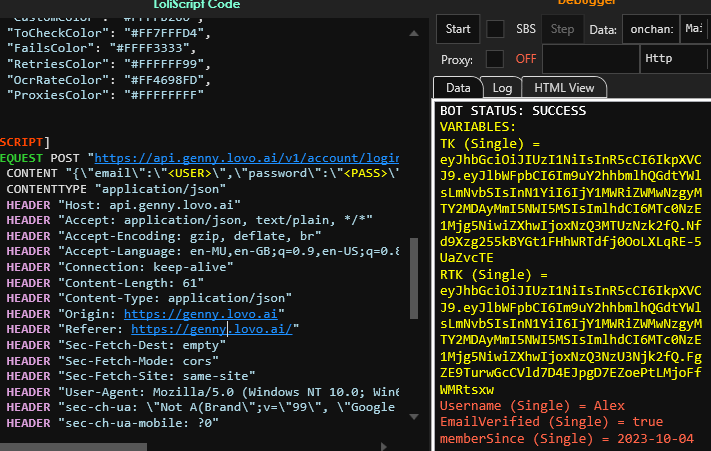711x451 pixels.
Task: Click the EmailVerified (Single) = true line
Action: pos(551,422)
